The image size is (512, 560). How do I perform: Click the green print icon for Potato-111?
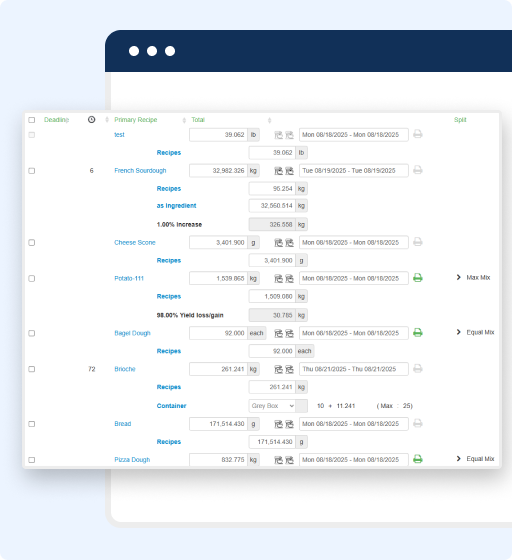click(418, 278)
